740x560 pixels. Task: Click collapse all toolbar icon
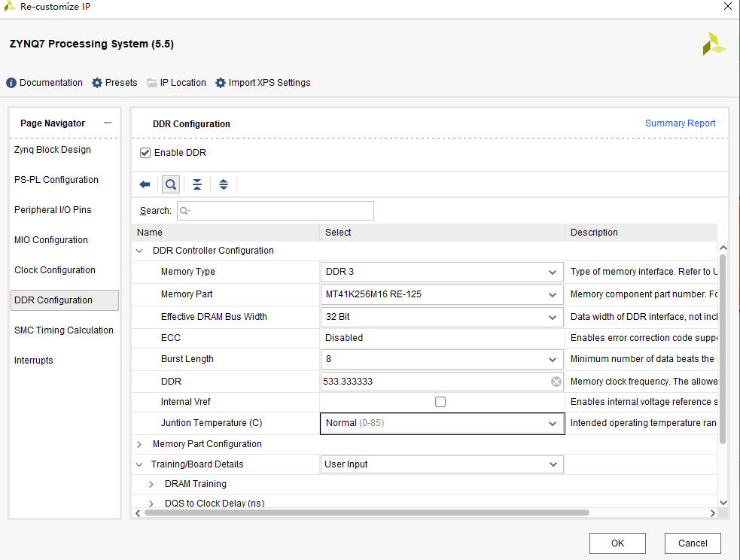(197, 184)
